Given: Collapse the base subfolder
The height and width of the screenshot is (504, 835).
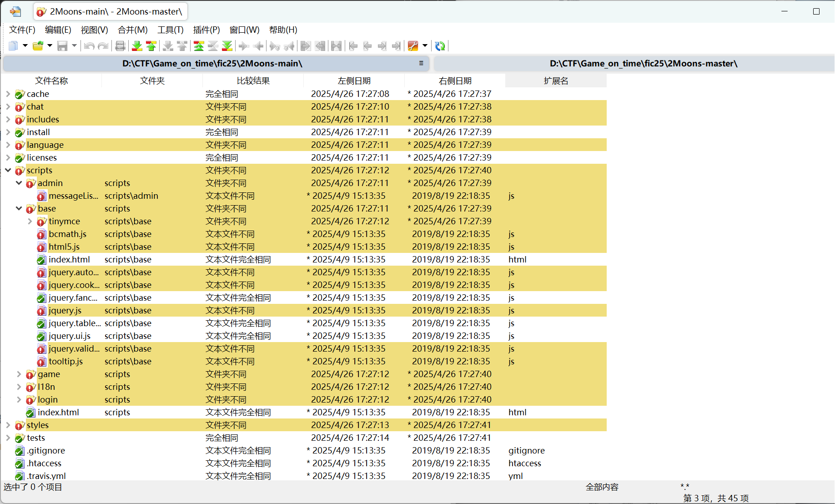Looking at the screenshot, I should click(19, 208).
